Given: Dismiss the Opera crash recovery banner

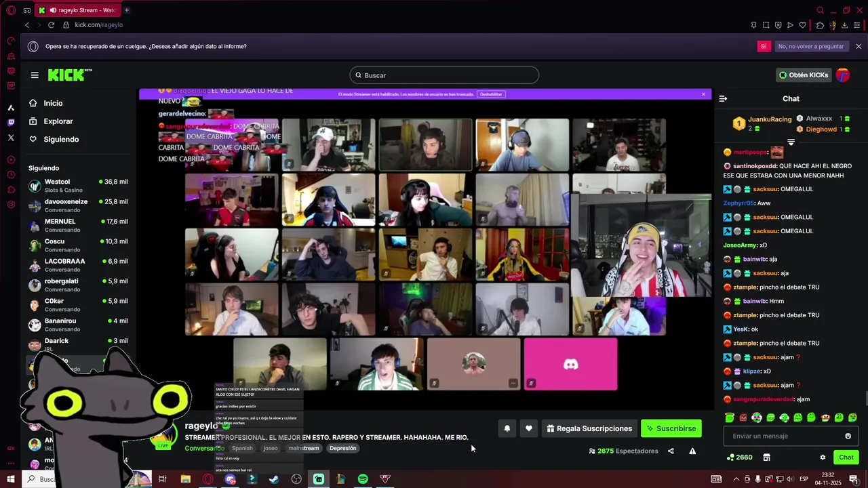Looking at the screenshot, I should pyautogui.click(x=859, y=46).
